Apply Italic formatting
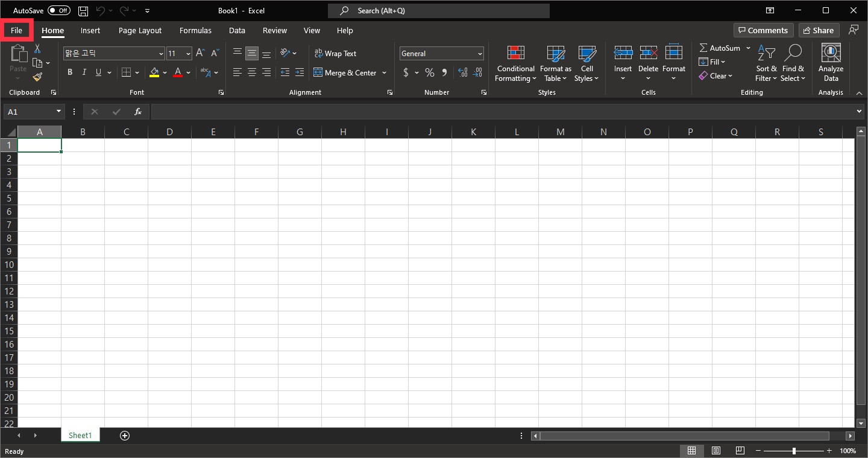This screenshot has height=458, width=868. tap(84, 72)
